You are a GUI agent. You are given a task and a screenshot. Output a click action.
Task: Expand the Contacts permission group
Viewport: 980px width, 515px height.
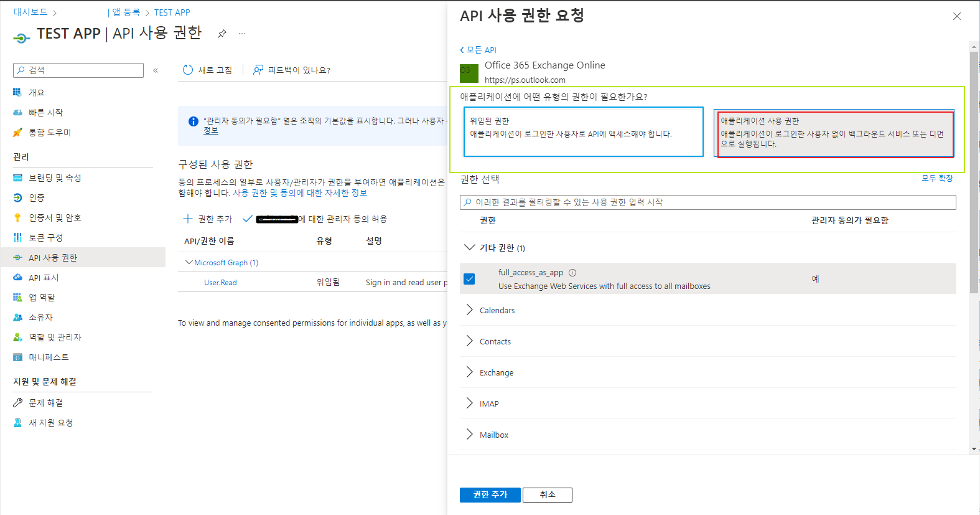point(470,341)
